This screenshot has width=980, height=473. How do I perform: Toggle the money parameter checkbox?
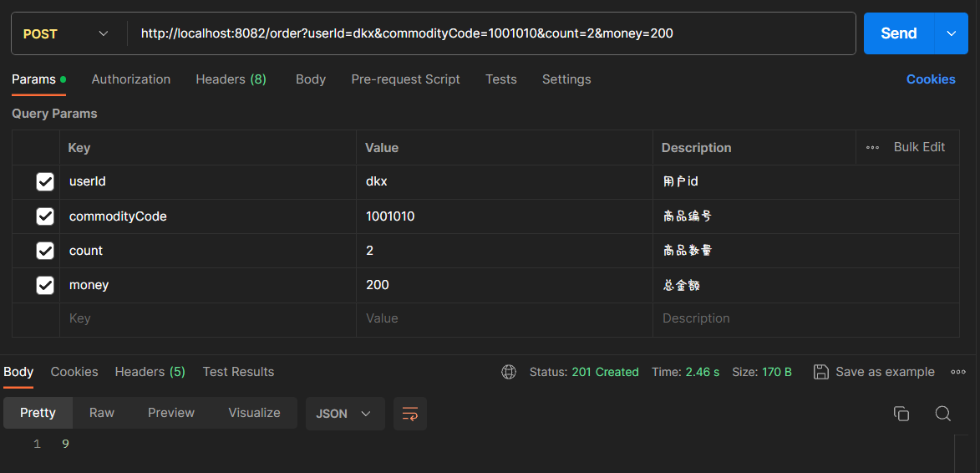pos(45,285)
